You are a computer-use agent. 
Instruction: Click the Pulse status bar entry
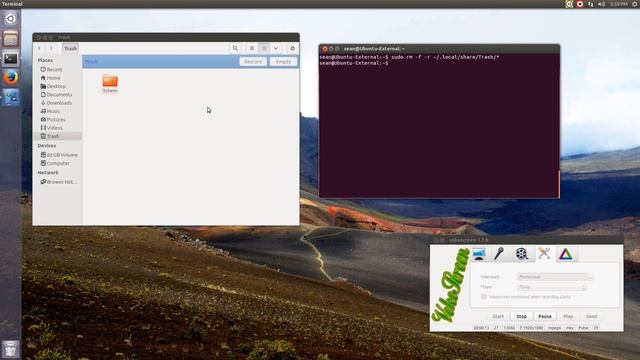pos(584,328)
